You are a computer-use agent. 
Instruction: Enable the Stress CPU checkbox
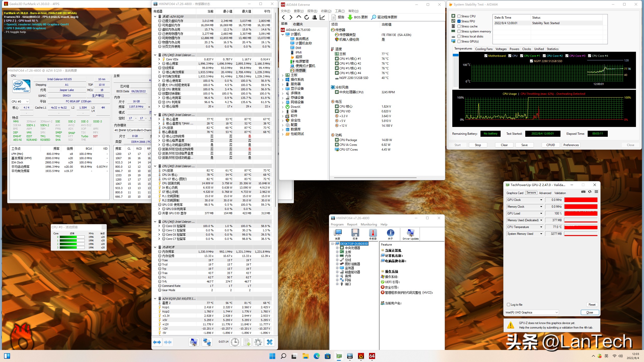pyautogui.click(x=459, y=16)
